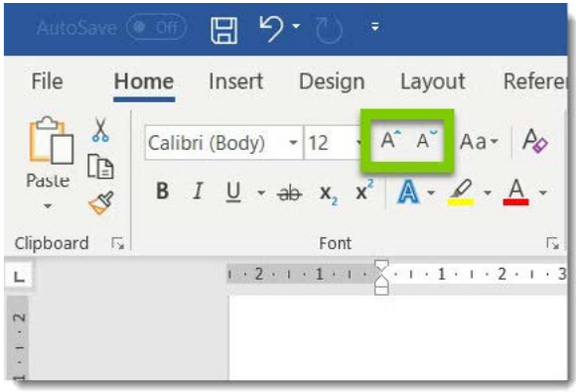The height and width of the screenshot is (392, 576).
Task: Click the Redo button
Action: coord(329,30)
